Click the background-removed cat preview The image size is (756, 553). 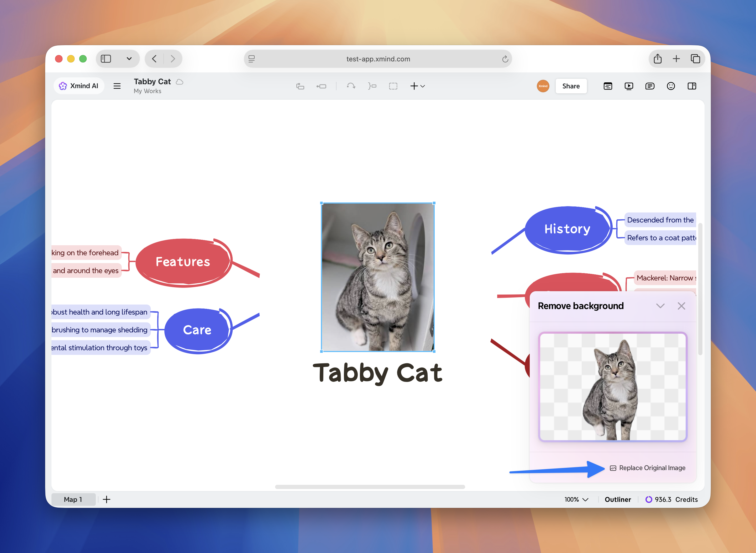(x=613, y=387)
